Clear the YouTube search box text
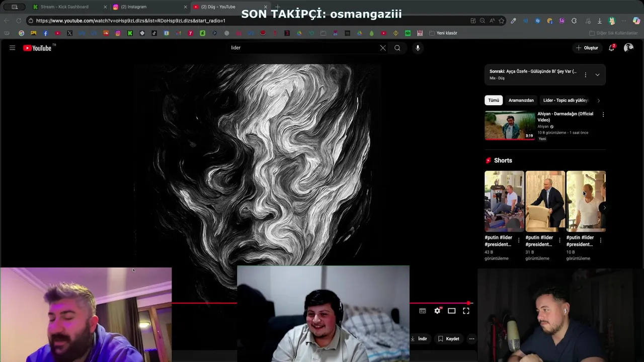 383,48
